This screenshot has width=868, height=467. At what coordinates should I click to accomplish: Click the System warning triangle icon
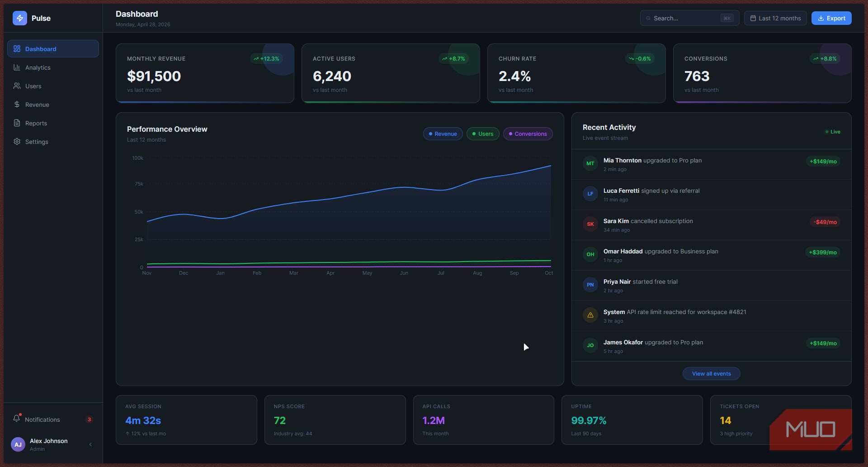point(590,315)
